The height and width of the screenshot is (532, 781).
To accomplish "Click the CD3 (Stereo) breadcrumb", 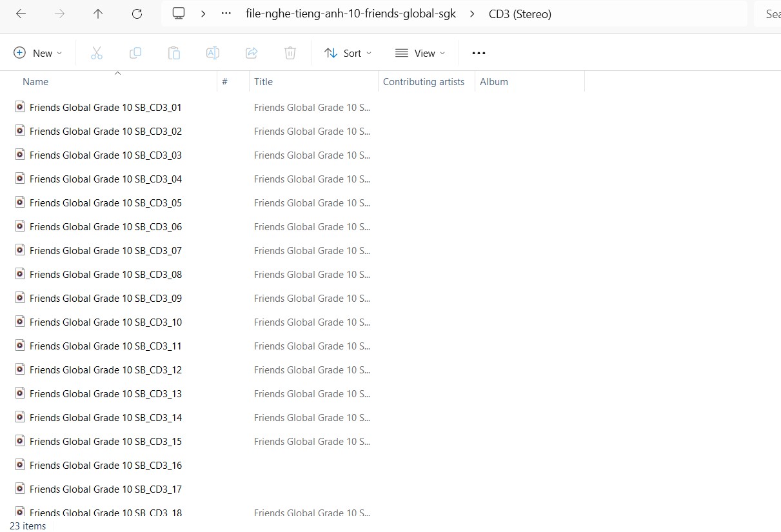I will [x=520, y=14].
